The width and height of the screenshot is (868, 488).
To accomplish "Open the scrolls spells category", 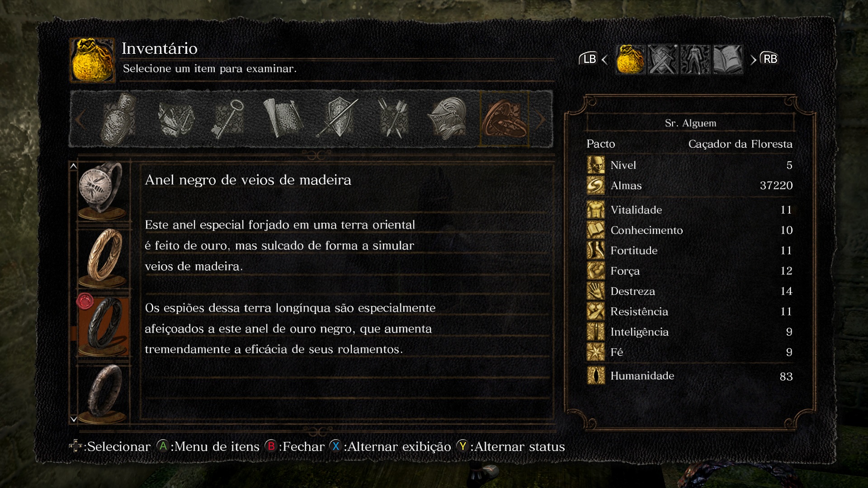I will coord(283,119).
